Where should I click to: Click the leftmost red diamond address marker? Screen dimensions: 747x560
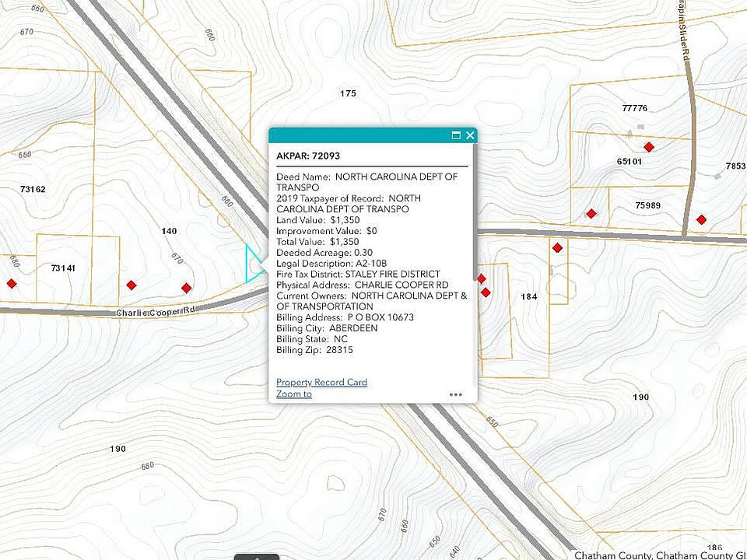point(12,284)
